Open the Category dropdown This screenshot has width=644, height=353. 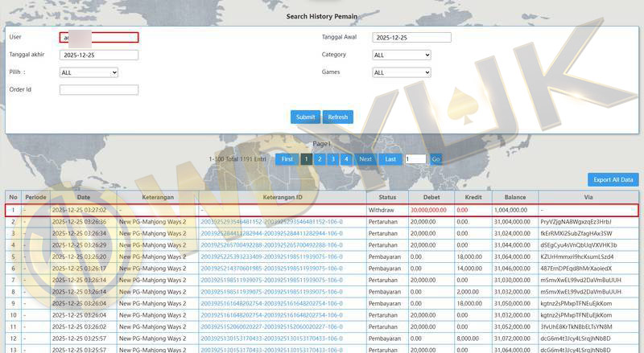[x=401, y=55]
